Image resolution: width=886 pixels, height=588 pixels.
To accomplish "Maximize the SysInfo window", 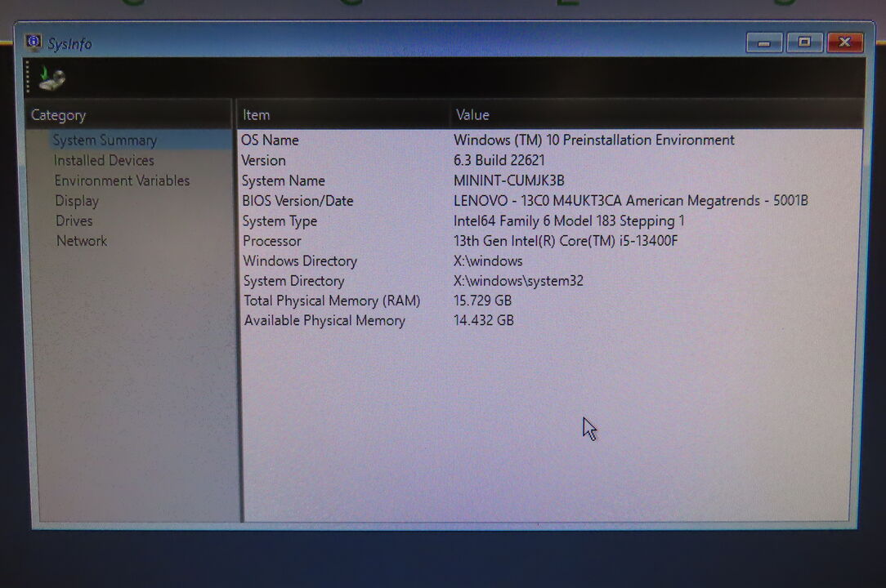I will (804, 42).
